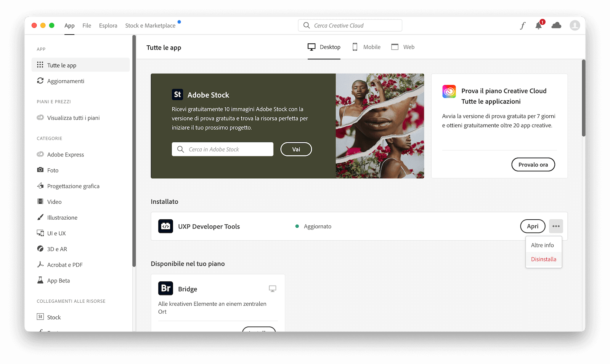Select Visualizza tutti i piani label

74,118
